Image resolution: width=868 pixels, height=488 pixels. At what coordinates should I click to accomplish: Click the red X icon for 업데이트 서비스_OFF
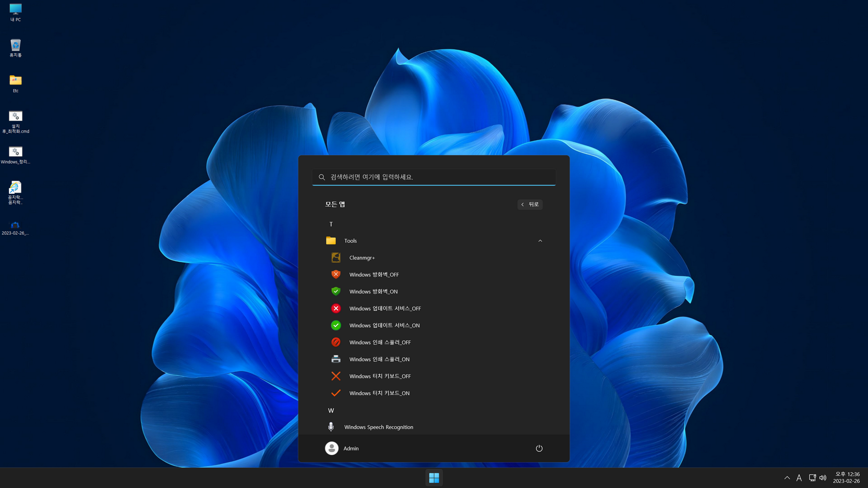coord(336,308)
